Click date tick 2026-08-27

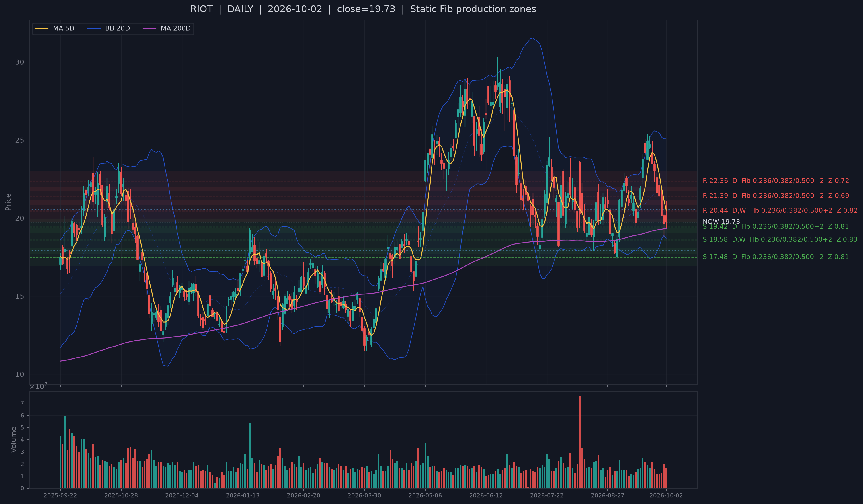pos(608,495)
